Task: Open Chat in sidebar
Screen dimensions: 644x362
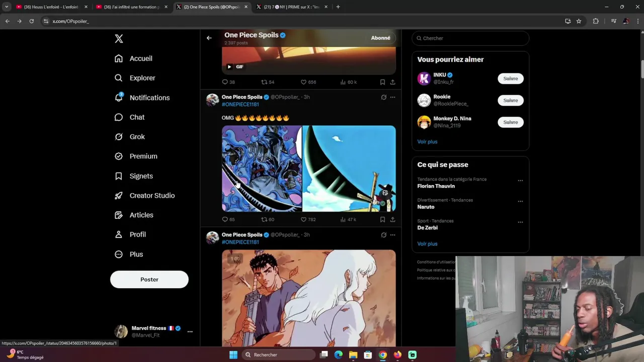Action: click(x=129, y=117)
